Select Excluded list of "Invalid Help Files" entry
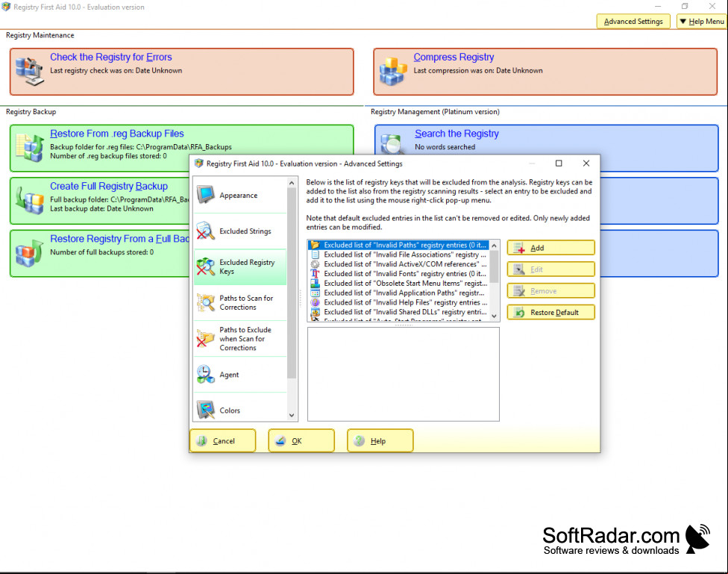Screen dimensions: 728x574 click(x=399, y=302)
